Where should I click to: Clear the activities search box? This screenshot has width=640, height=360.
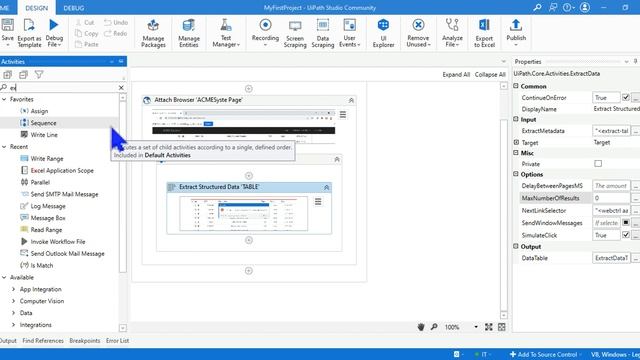coord(121,87)
